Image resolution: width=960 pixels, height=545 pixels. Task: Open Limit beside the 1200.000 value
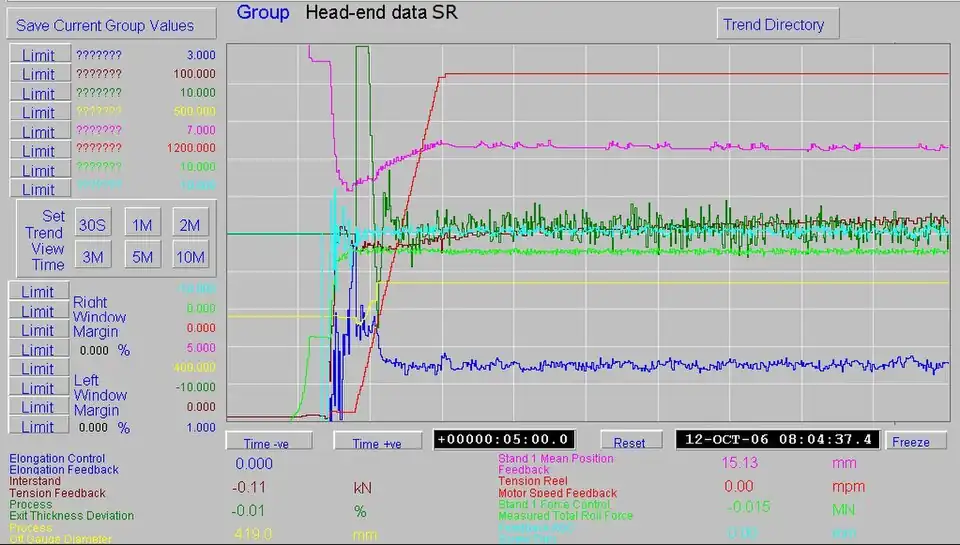39,151
